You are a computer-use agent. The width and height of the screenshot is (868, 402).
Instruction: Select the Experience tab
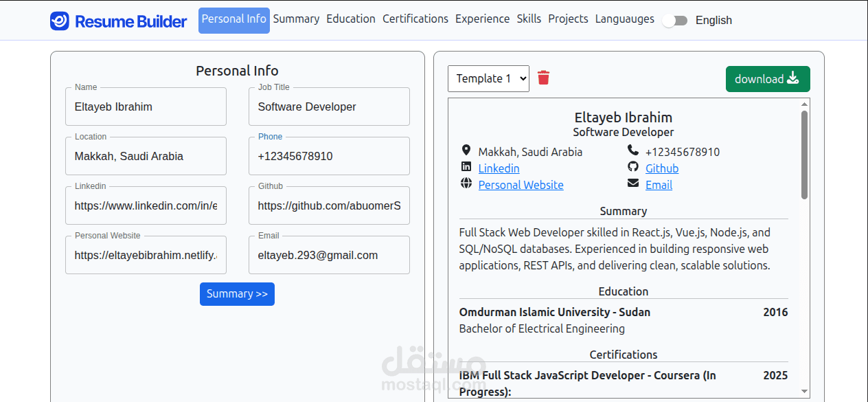(482, 19)
